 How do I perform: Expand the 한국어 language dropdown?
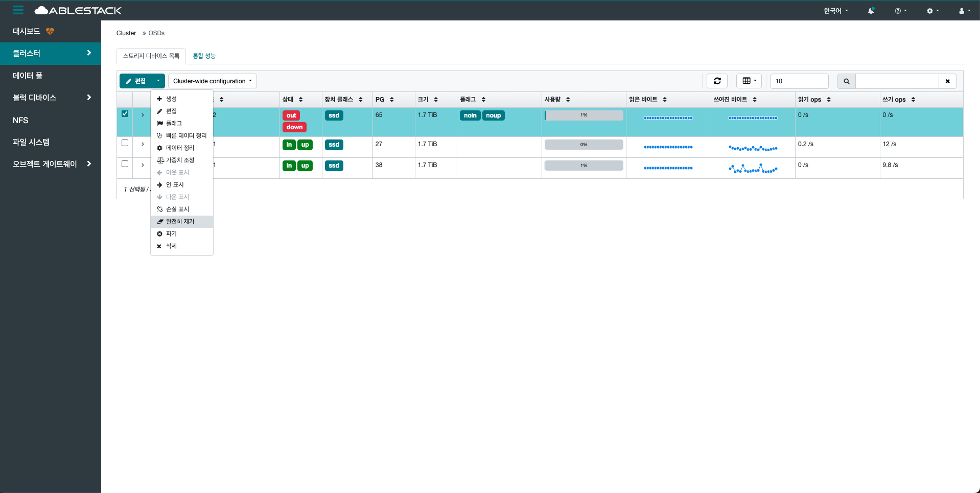835,11
